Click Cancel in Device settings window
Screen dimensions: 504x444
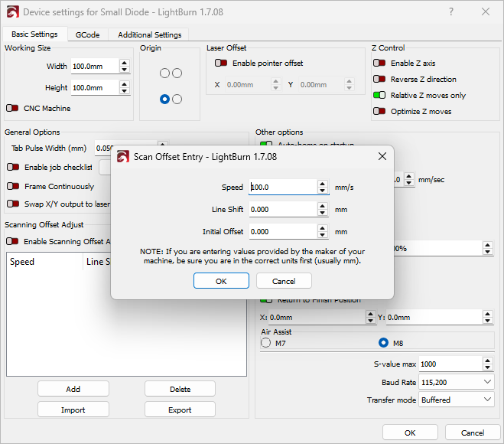[x=473, y=433]
